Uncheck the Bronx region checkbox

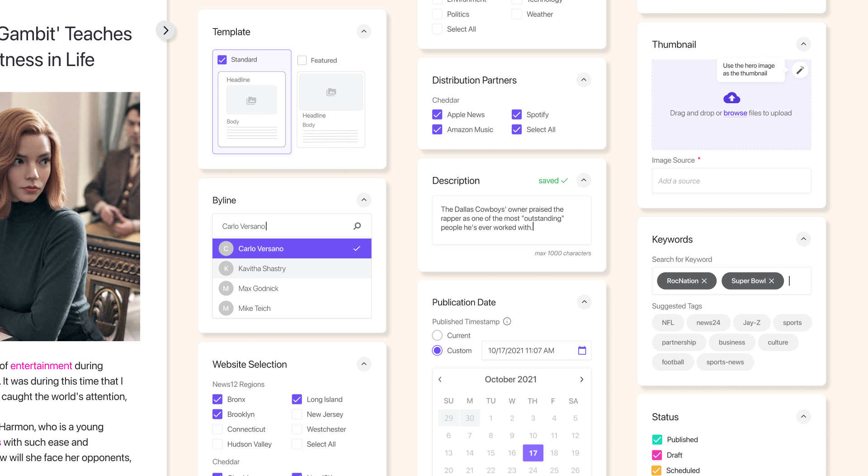217,400
